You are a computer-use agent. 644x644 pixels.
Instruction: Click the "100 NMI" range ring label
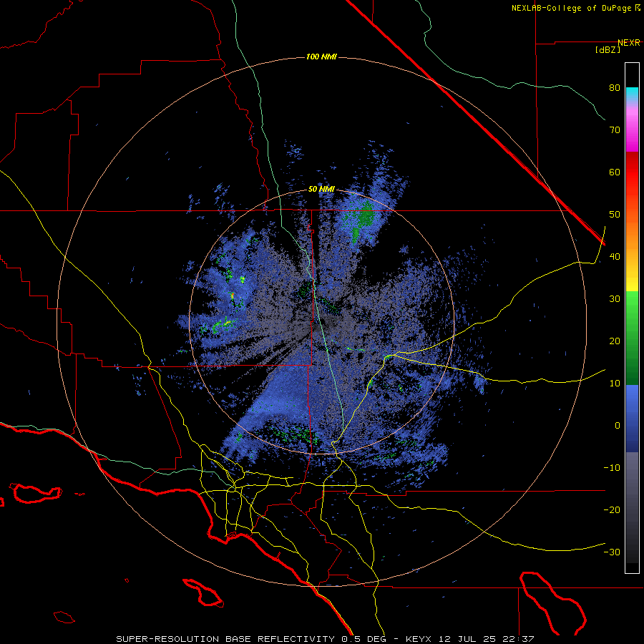click(321, 57)
